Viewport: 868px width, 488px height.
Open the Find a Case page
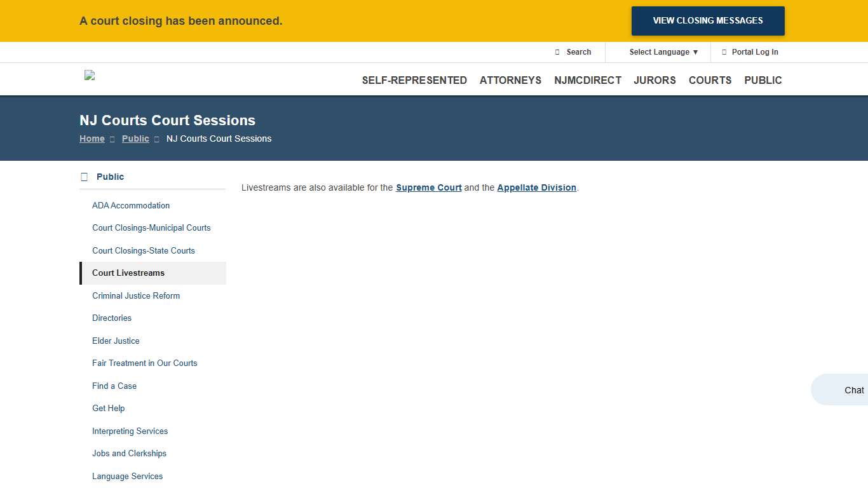click(114, 386)
